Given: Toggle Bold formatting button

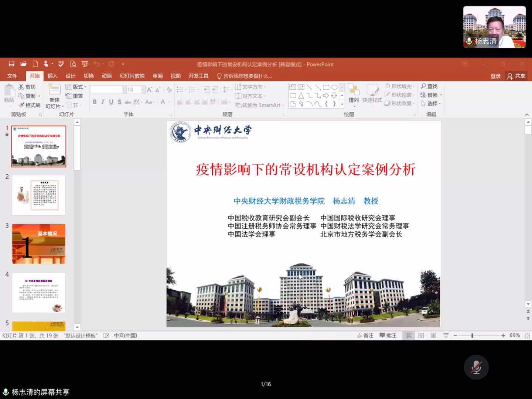Looking at the screenshot, I should pos(95,102).
